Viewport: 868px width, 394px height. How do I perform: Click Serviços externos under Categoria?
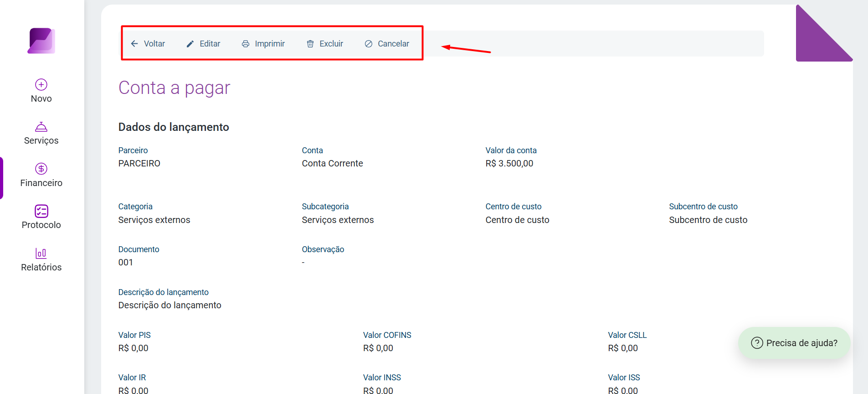(154, 220)
